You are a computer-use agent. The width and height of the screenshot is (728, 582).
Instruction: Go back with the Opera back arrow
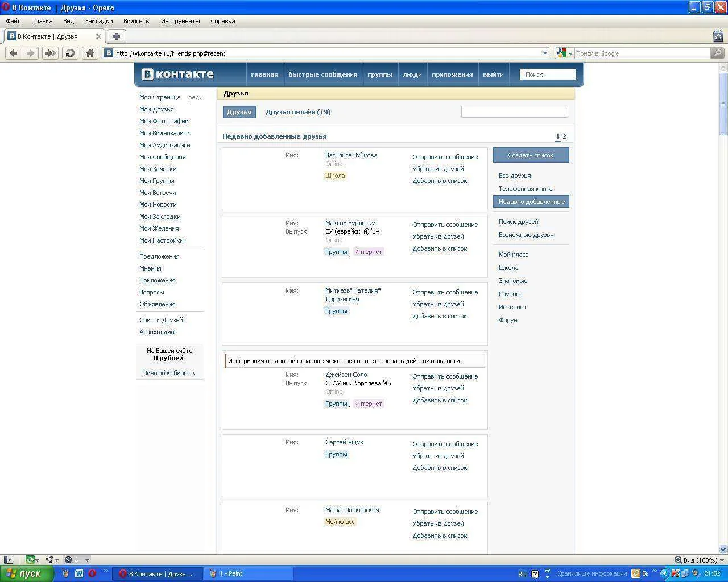pos(13,53)
